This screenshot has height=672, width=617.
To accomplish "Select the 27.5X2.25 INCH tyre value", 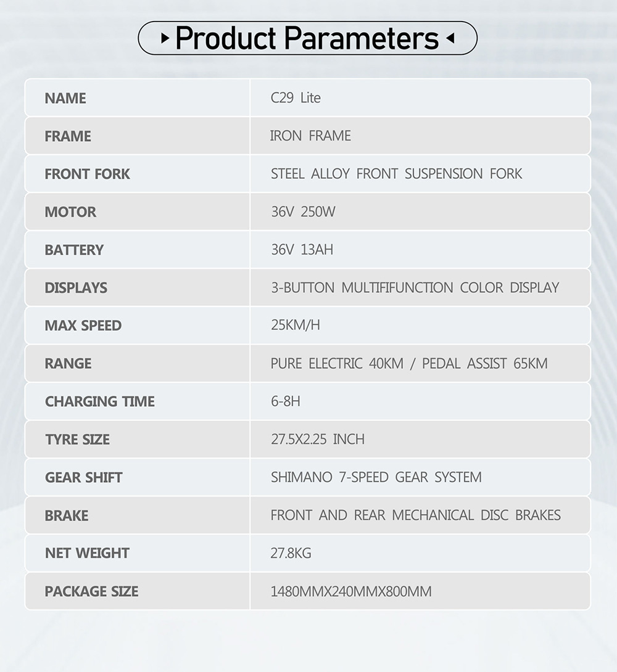I will pyautogui.click(x=318, y=440).
